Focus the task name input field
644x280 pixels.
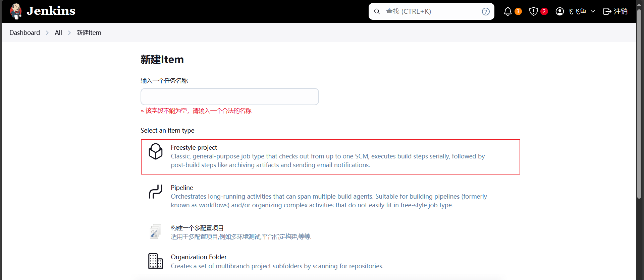(x=230, y=96)
